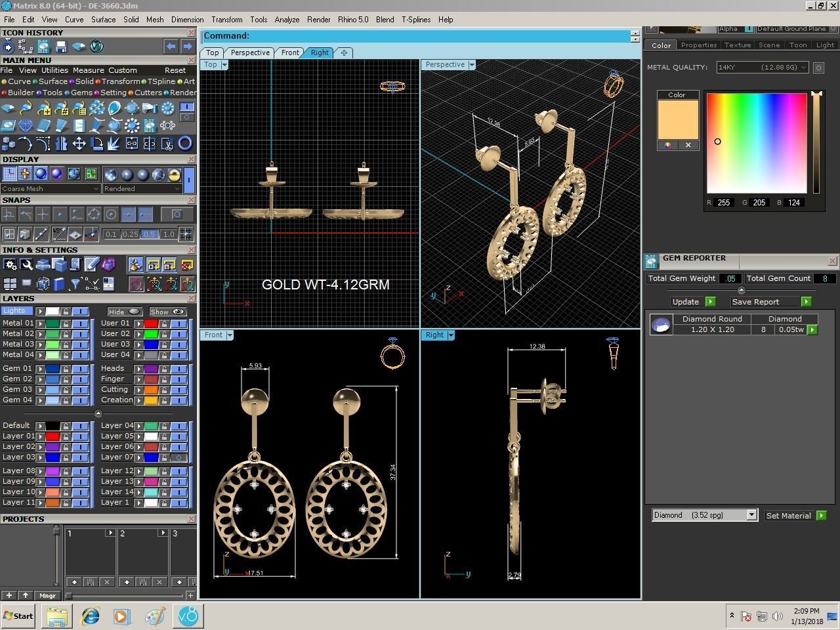Click the dimension measure icon in Icon History
Viewport: 840px width, 630px height.
(x=26, y=47)
